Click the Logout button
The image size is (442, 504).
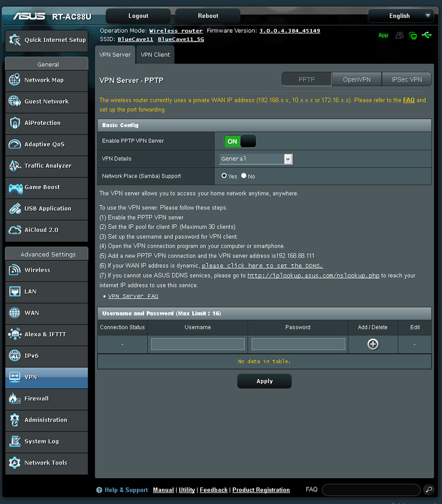click(138, 16)
